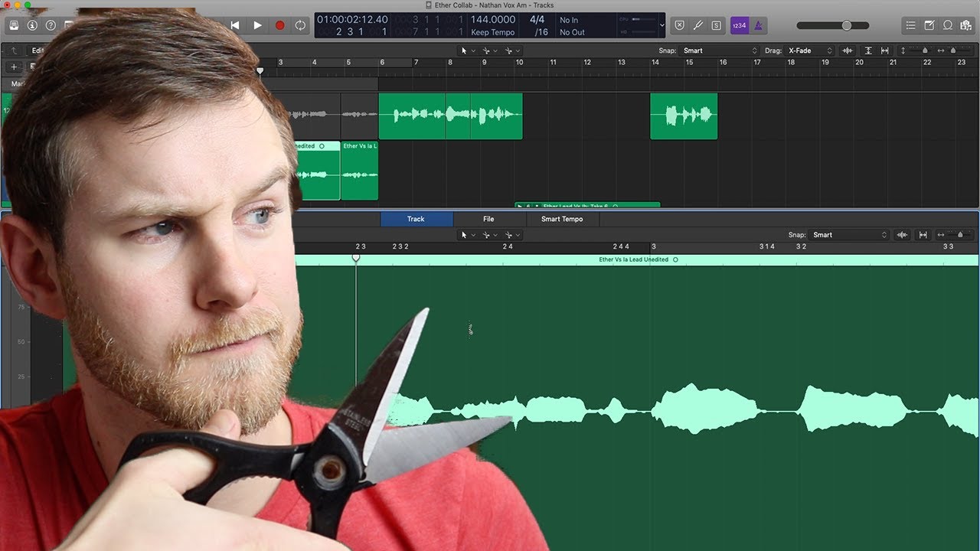Screen dimensions: 980x551
Task: Toggle the Solo S button in control bar
Action: 716,25
